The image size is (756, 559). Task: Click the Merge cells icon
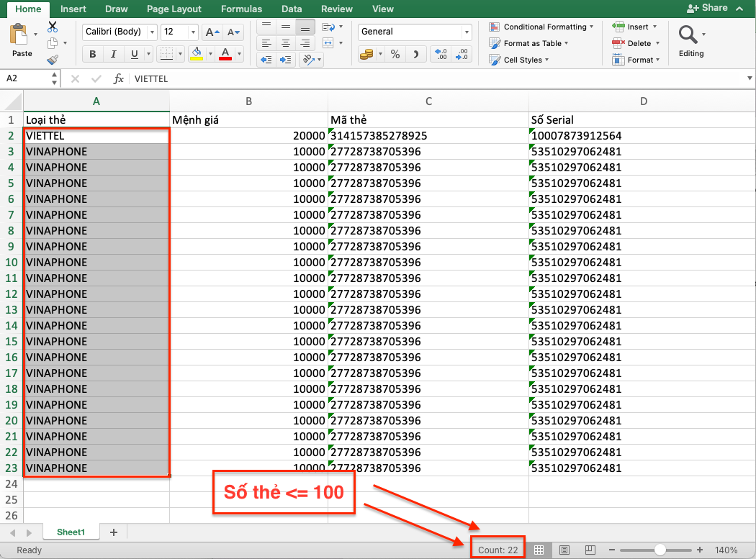point(328,43)
